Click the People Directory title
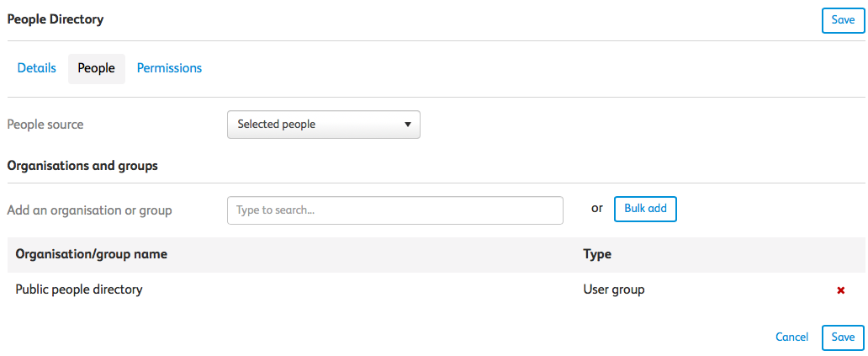Viewport: 868px width, 356px height. [x=55, y=19]
